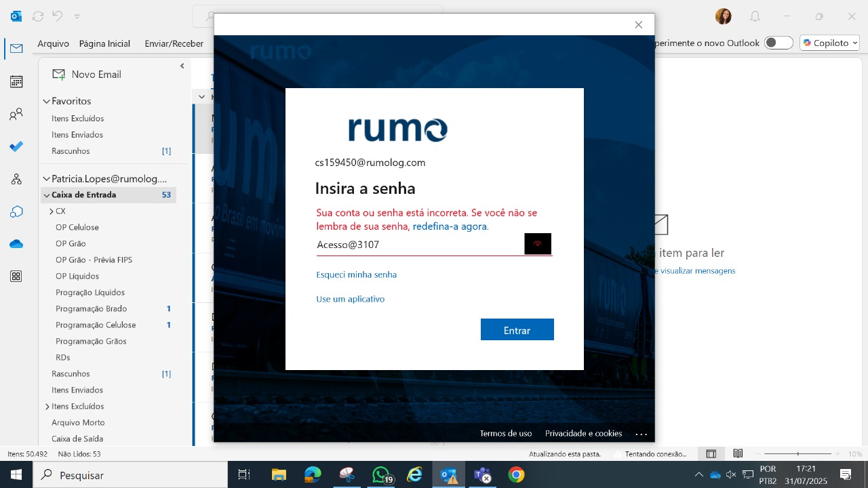Click the Esqueci minha senha link
Image resolution: width=868 pixels, height=488 pixels.
click(x=357, y=274)
